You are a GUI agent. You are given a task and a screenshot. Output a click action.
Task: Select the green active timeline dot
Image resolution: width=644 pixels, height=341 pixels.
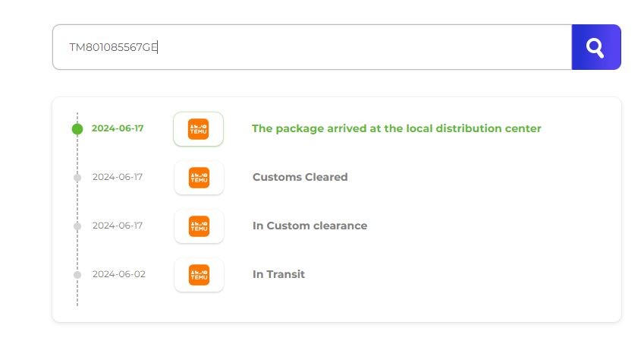pyautogui.click(x=77, y=129)
